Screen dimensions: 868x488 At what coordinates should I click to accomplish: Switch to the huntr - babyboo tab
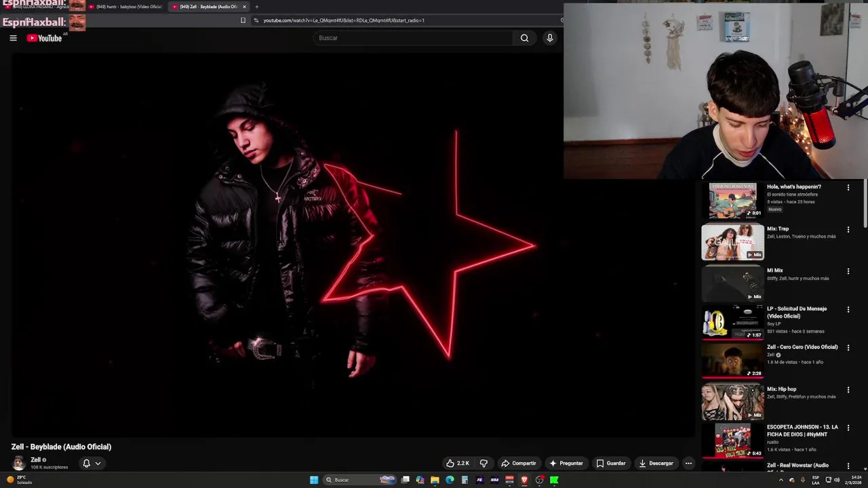[x=125, y=7]
